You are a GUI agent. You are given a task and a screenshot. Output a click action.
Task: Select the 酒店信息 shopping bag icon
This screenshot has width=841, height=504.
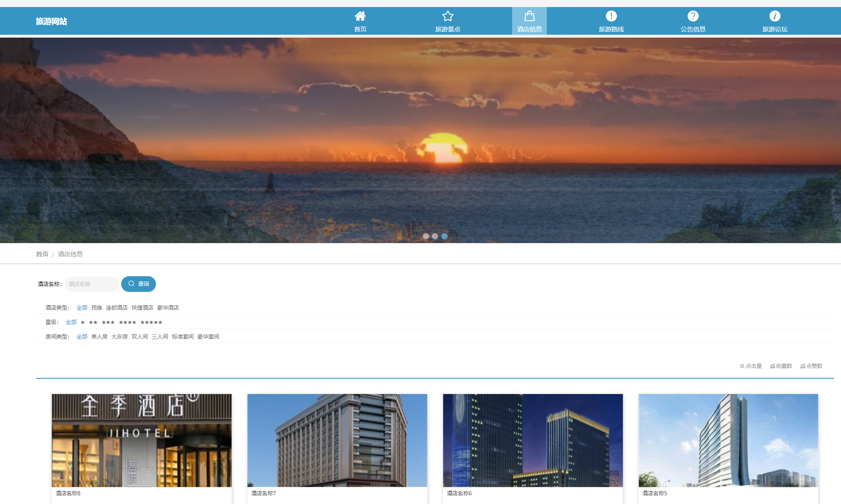click(x=529, y=16)
